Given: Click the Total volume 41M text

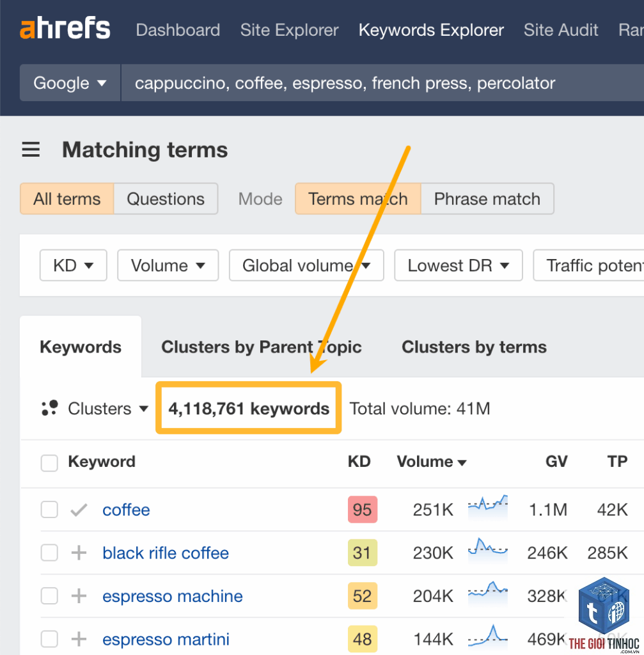Looking at the screenshot, I should [x=420, y=409].
